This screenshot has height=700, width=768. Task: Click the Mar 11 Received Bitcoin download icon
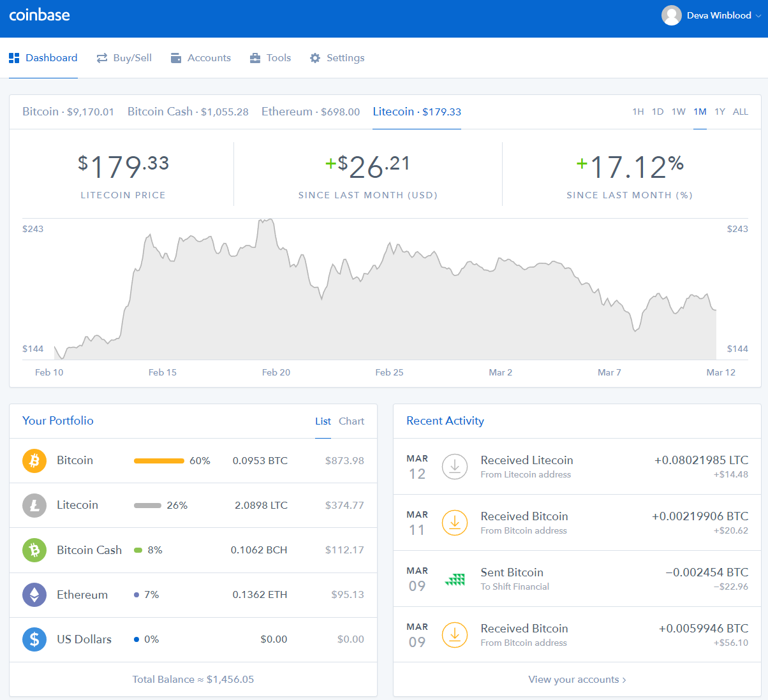click(455, 523)
